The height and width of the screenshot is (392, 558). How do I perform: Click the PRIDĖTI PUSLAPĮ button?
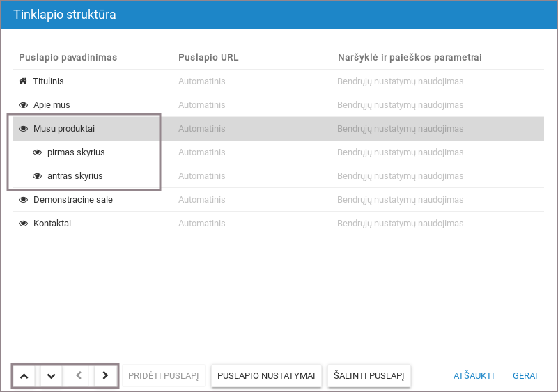click(x=164, y=376)
